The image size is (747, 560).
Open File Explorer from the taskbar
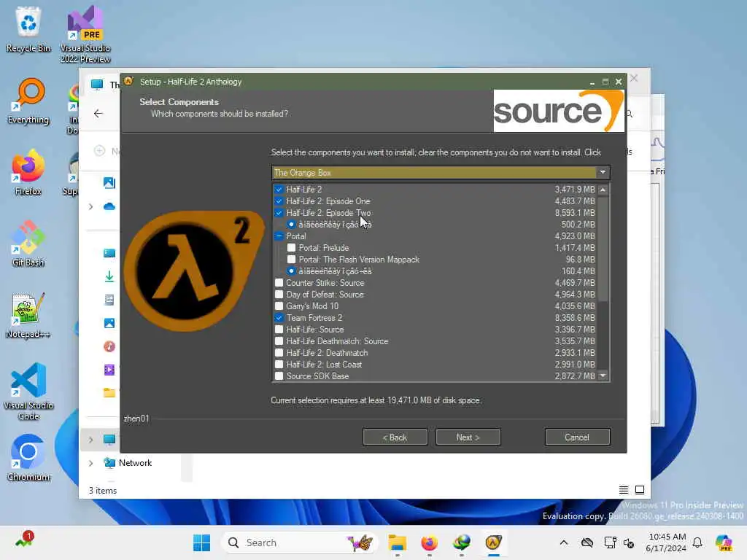pos(397,542)
